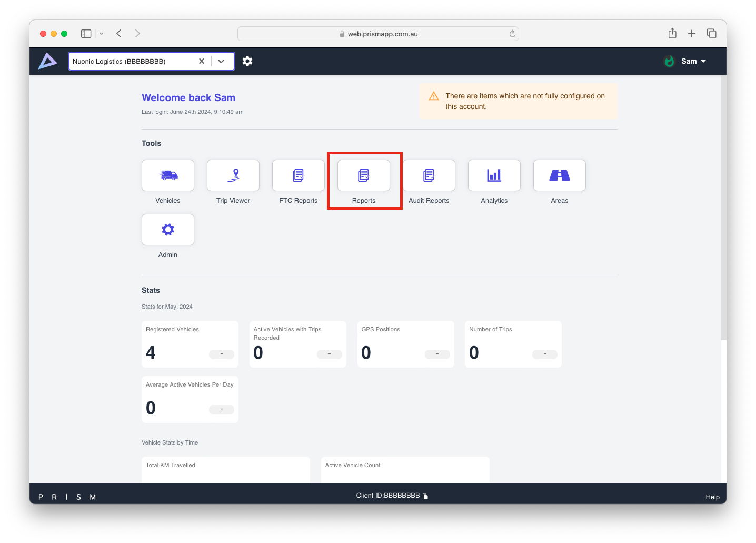Copy the Client ID to clipboard
This screenshot has height=543, width=756.
425,496
